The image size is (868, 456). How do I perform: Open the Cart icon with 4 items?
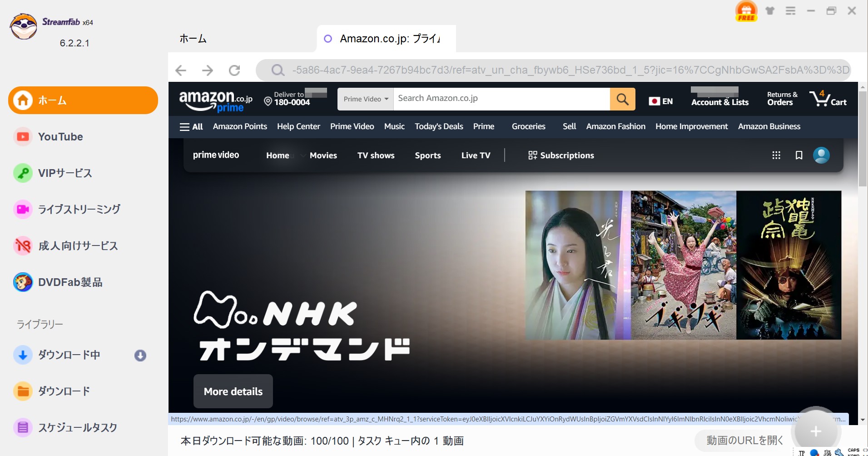click(828, 98)
